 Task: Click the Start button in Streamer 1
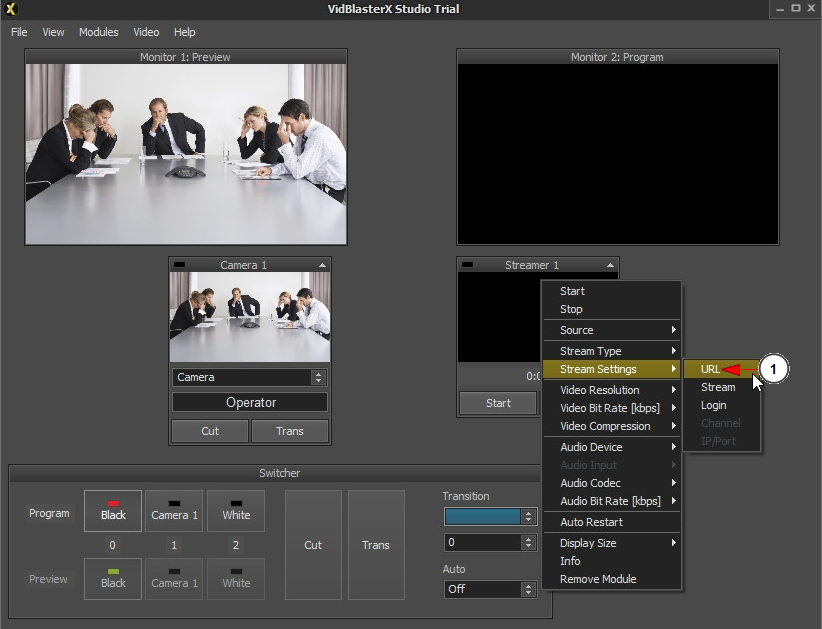click(x=498, y=403)
